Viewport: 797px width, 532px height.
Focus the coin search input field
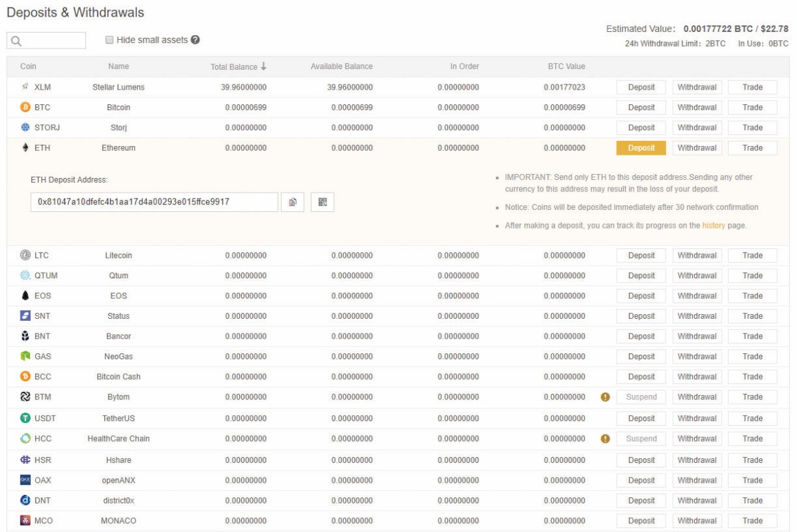tap(46, 41)
